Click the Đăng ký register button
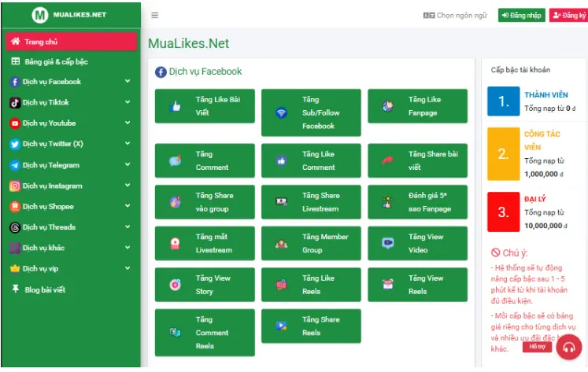This screenshot has width=588, height=372. (568, 16)
